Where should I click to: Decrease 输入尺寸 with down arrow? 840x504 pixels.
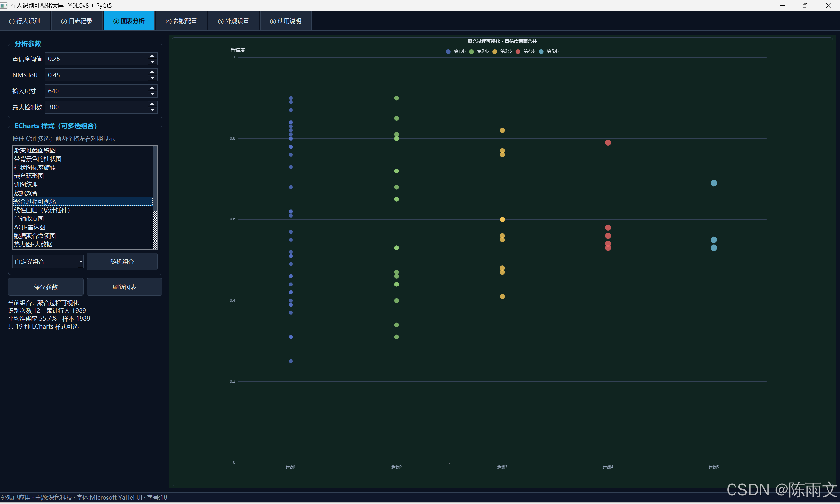[x=152, y=94]
